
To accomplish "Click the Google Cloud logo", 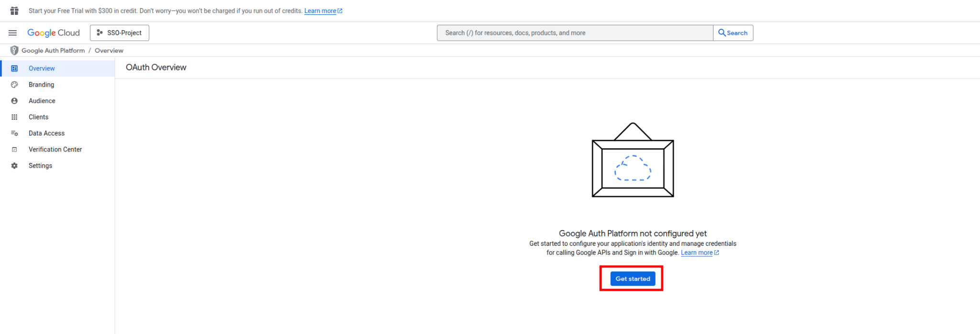I will (54, 33).
